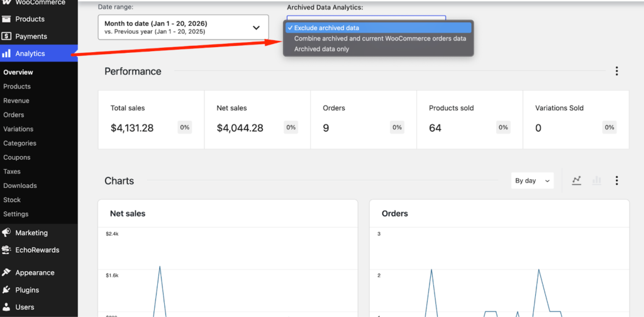The width and height of the screenshot is (644, 317).
Task: Click the Orders line chart area
Action: (499, 272)
